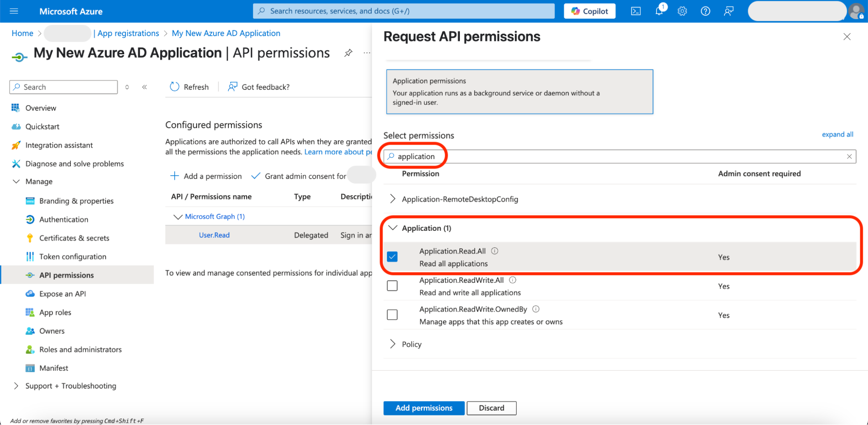Select the Application permissions card
Screen dimensions: 868x425
[520, 92]
